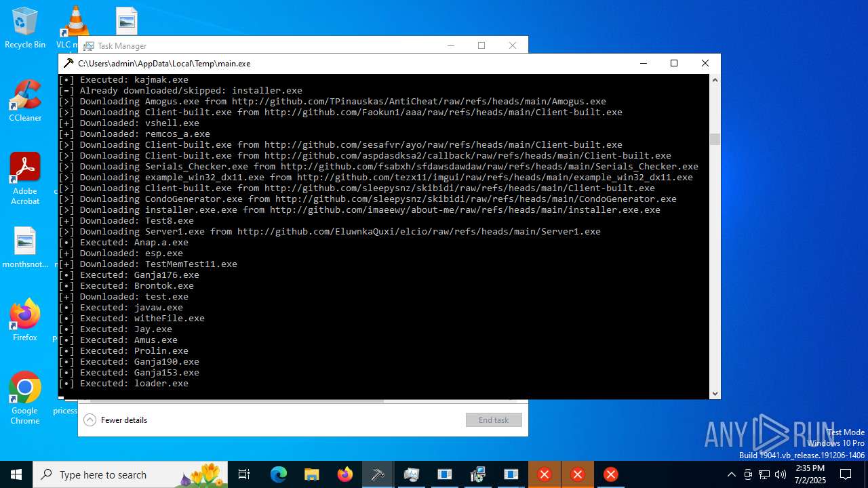Click the console scrollbar up arrow
Viewport: 868px width, 488px height.
(715, 80)
